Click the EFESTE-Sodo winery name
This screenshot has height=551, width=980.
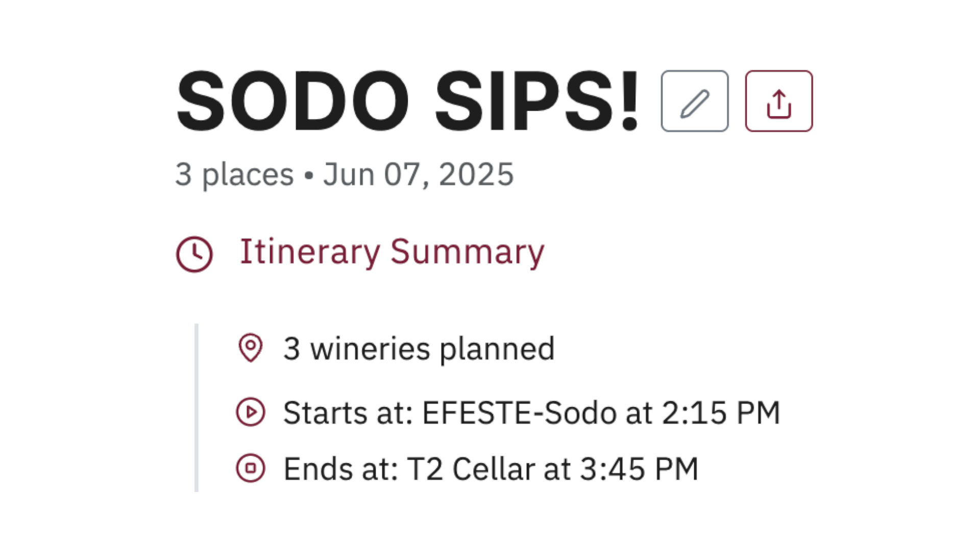coord(516,412)
